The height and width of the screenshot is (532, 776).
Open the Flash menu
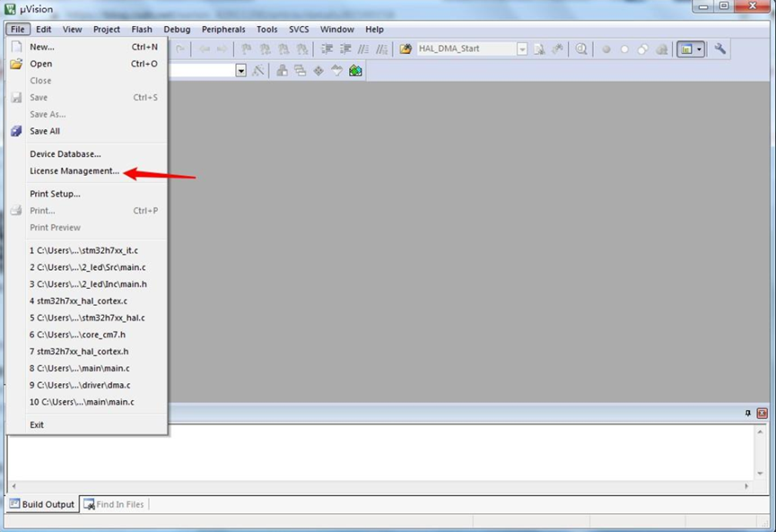coord(142,30)
